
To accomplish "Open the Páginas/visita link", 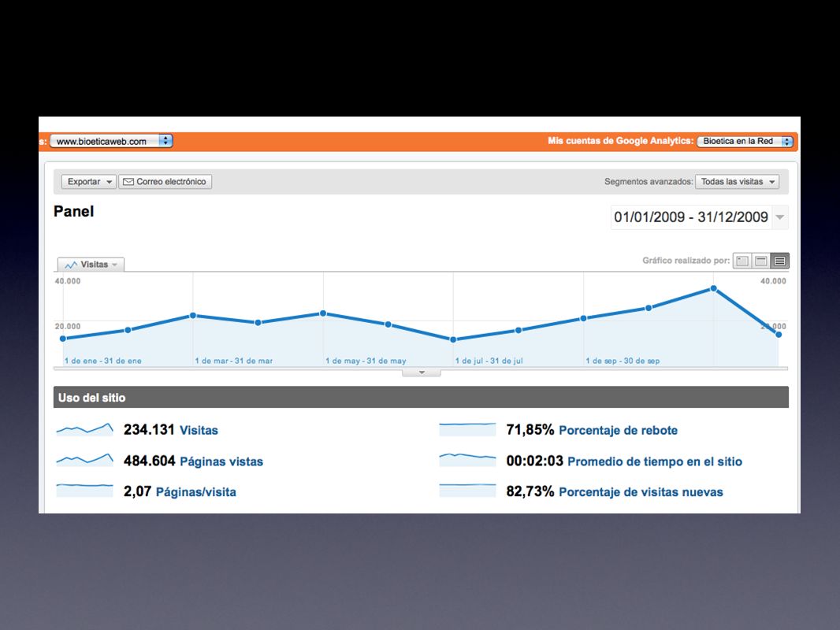I will [195, 492].
